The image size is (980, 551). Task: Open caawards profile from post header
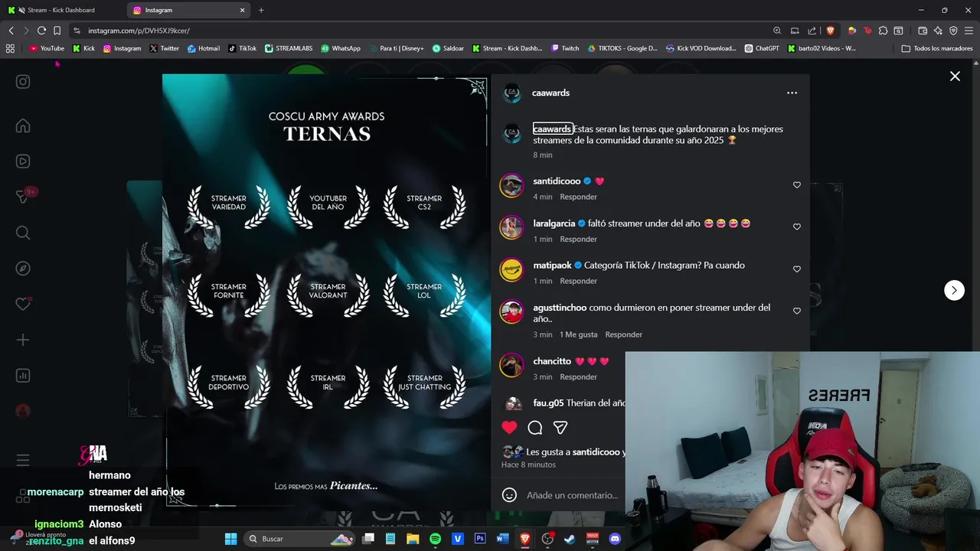click(x=550, y=93)
